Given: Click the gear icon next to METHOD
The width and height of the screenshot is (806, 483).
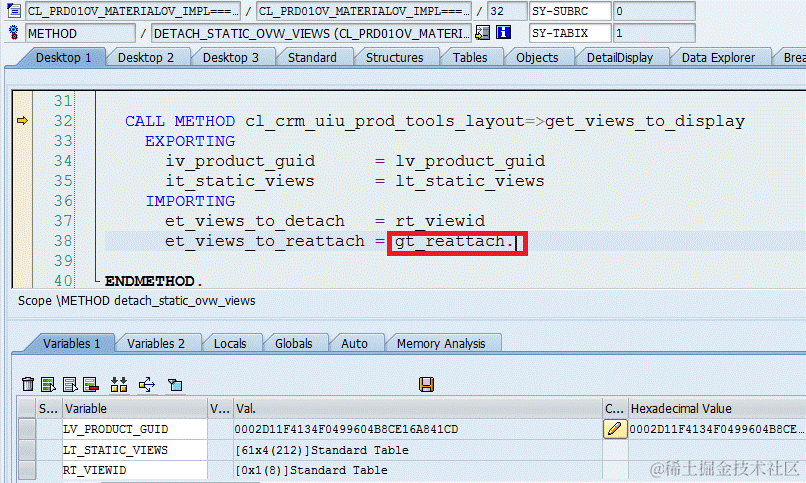Looking at the screenshot, I should (14, 33).
